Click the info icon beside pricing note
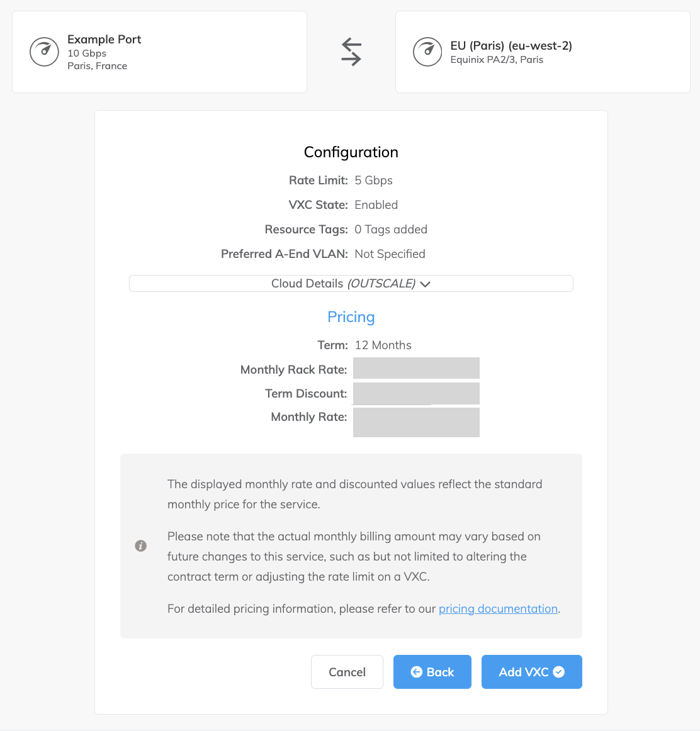The image size is (700, 731). coord(141,546)
